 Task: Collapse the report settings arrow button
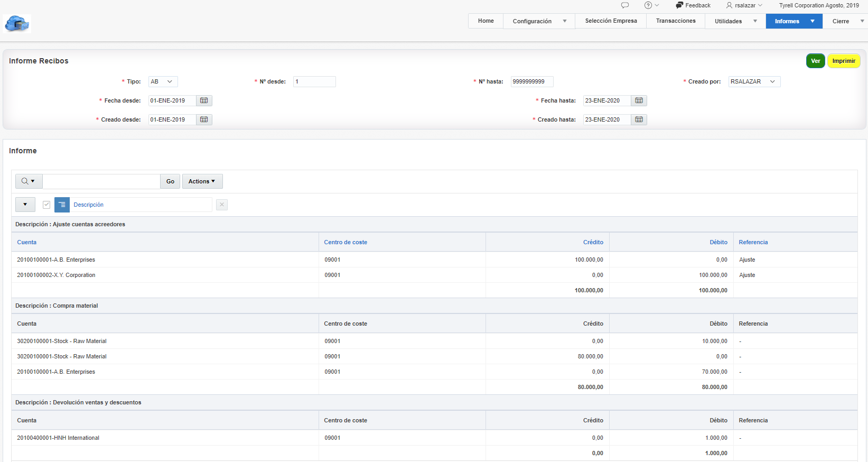[25, 205]
